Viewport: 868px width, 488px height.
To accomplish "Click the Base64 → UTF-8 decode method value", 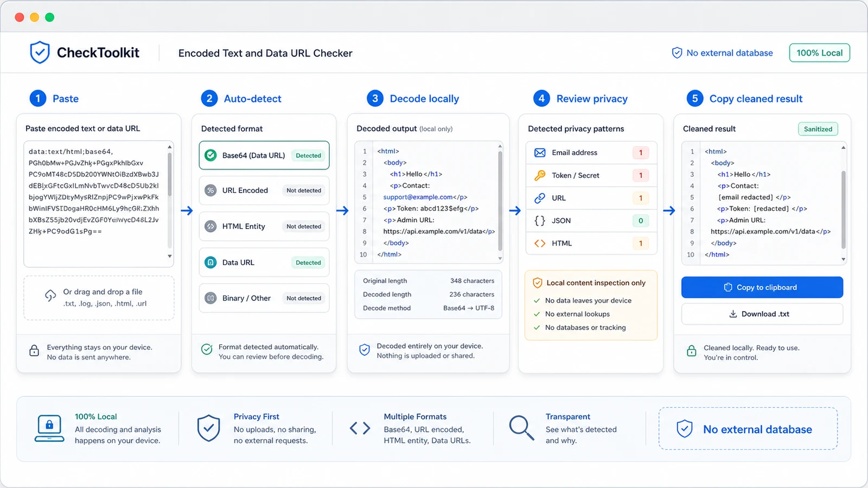I will tap(469, 308).
